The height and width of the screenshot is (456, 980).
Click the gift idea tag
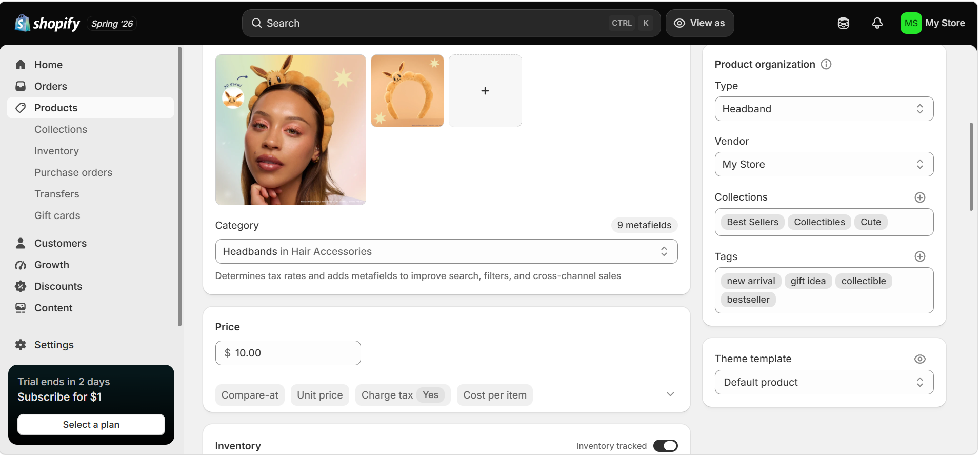point(808,281)
